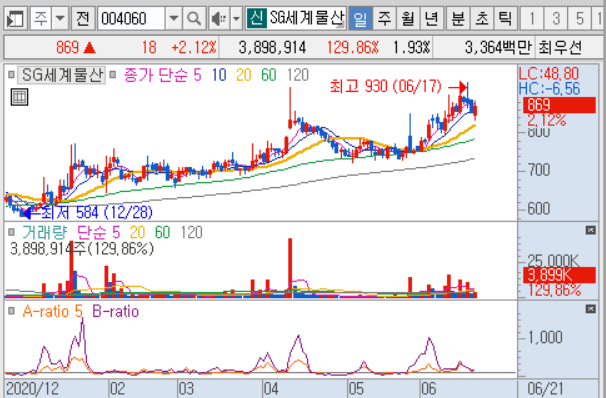Switch to the 월 monthly chart tab
The image size is (606, 398).
pyautogui.click(x=408, y=18)
